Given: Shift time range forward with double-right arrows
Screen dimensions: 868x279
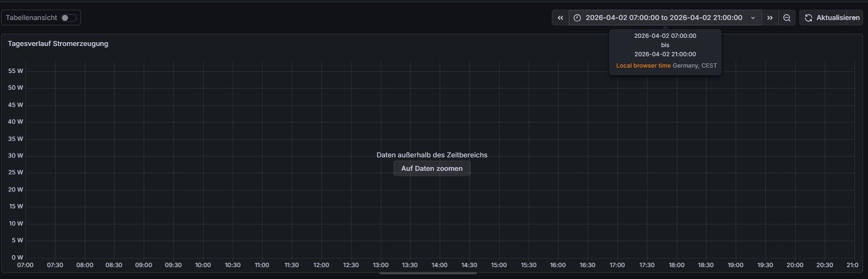Looking at the screenshot, I should tap(770, 18).
